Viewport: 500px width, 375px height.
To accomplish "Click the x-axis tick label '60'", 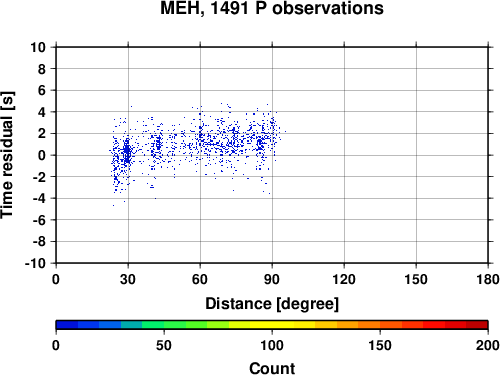I will tap(200, 279).
